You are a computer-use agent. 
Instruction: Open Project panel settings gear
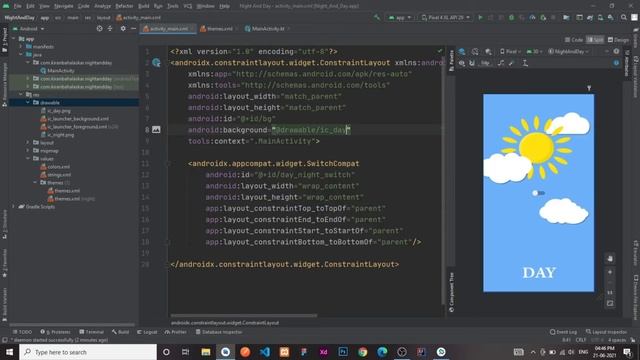coord(123,29)
